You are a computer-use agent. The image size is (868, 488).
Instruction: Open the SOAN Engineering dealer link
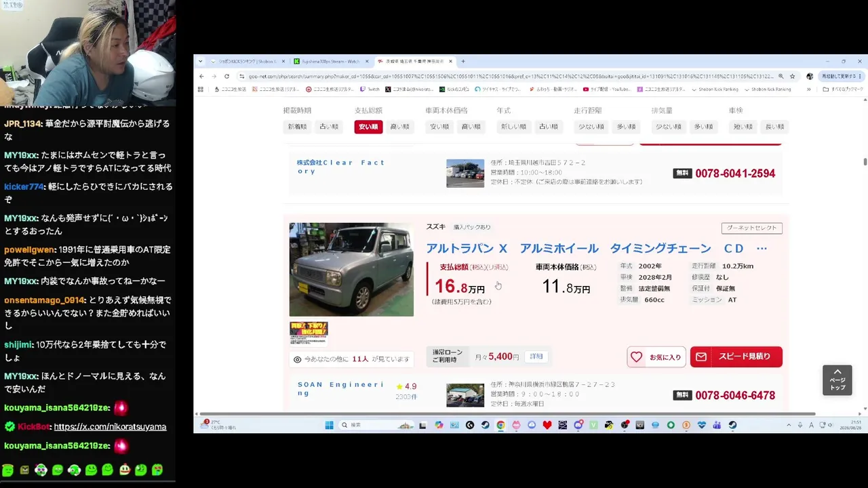pyautogui.click(x=340, y=389)
